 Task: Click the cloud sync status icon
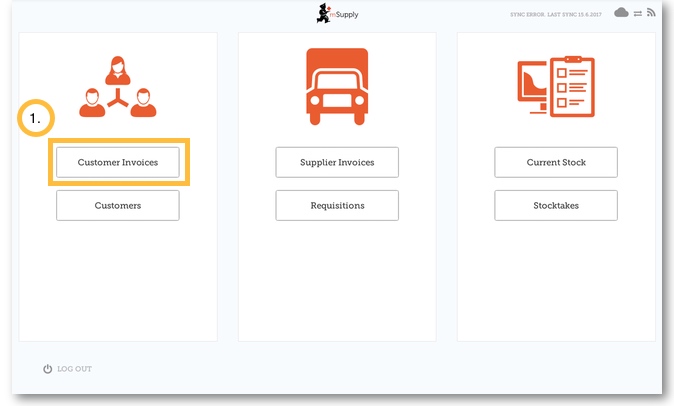point(621,13)
